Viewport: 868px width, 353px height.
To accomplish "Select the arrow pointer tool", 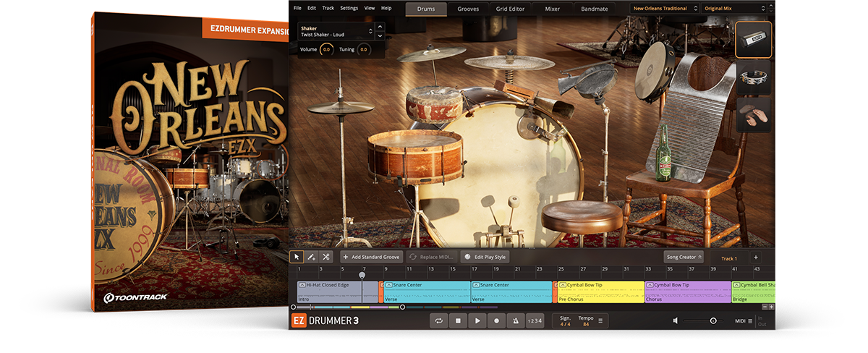I will 297,257.
